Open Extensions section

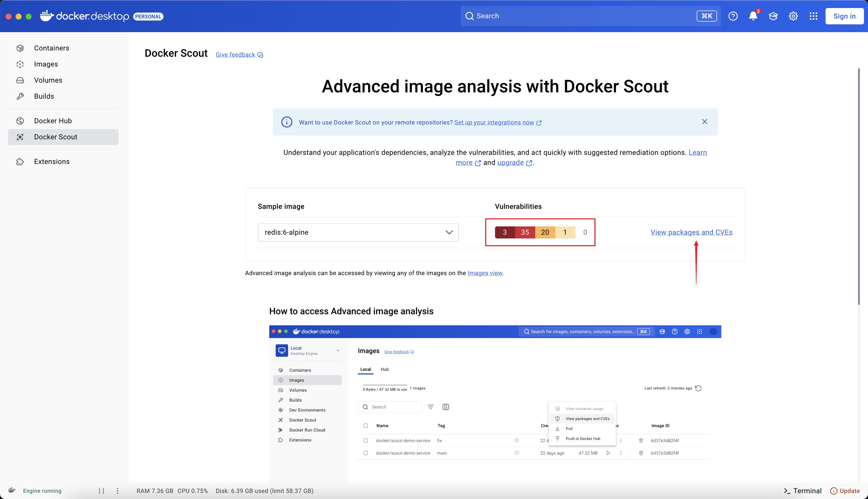coord(64,162)
